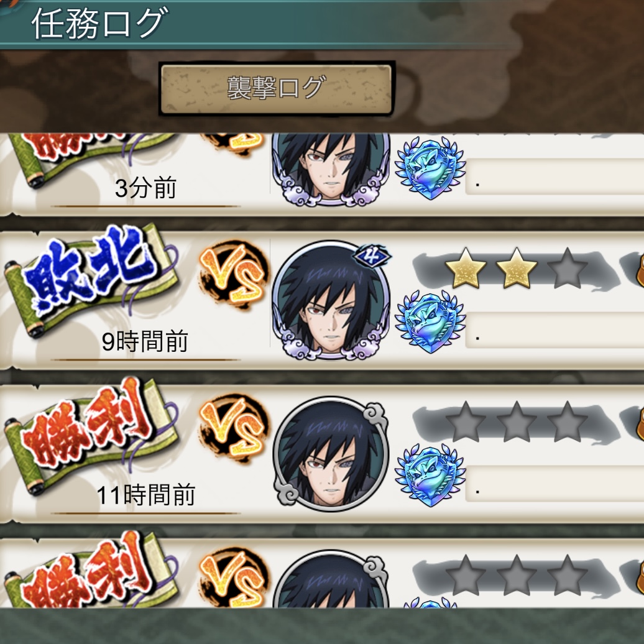Select the 敗北 defeat scroll banner

coord(91,279)
